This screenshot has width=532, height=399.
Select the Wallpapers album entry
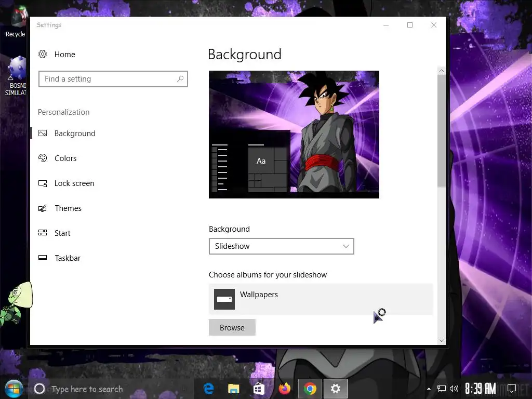point(321,299)
